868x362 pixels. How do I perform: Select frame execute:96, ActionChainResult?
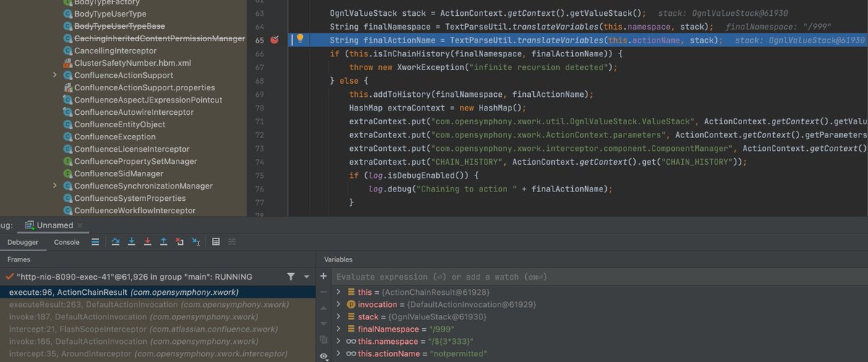point(158,292)
